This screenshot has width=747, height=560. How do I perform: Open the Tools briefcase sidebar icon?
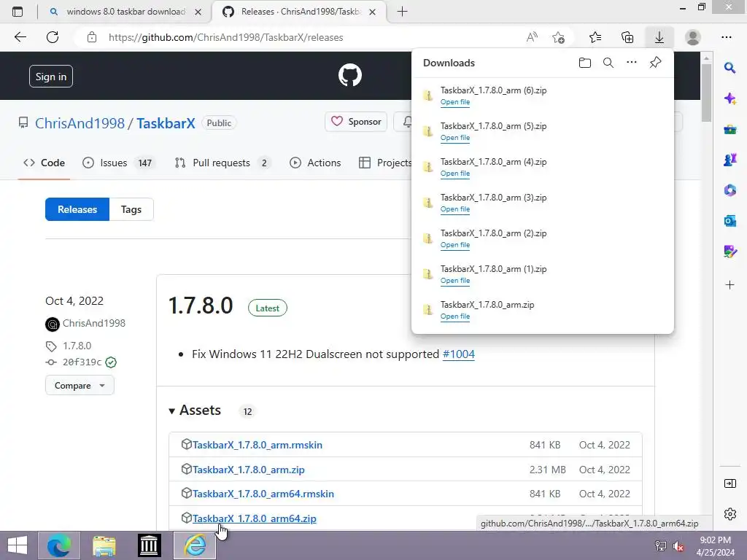pyautogui.click(x=729, y=129)
